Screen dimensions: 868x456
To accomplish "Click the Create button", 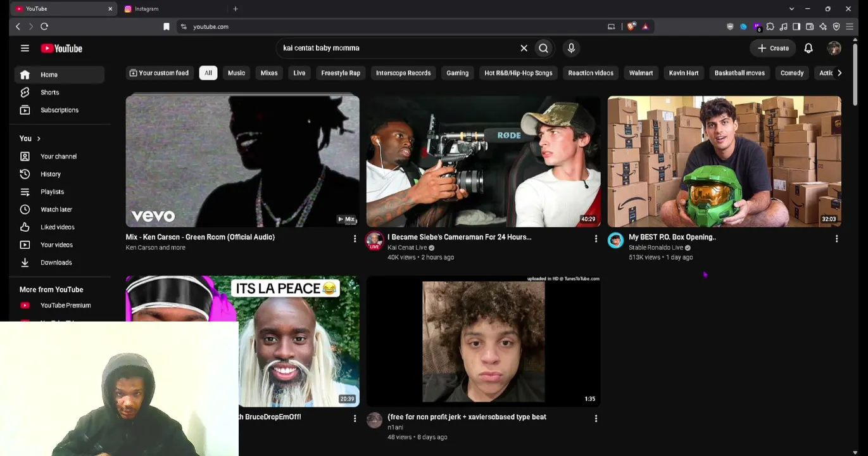I will point(773,48).
